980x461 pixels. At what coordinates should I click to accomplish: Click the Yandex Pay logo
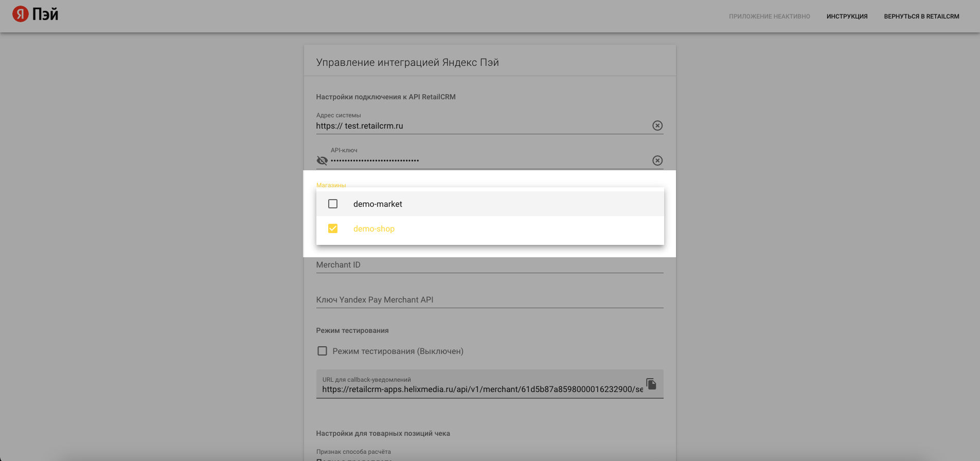click(35, 14)
